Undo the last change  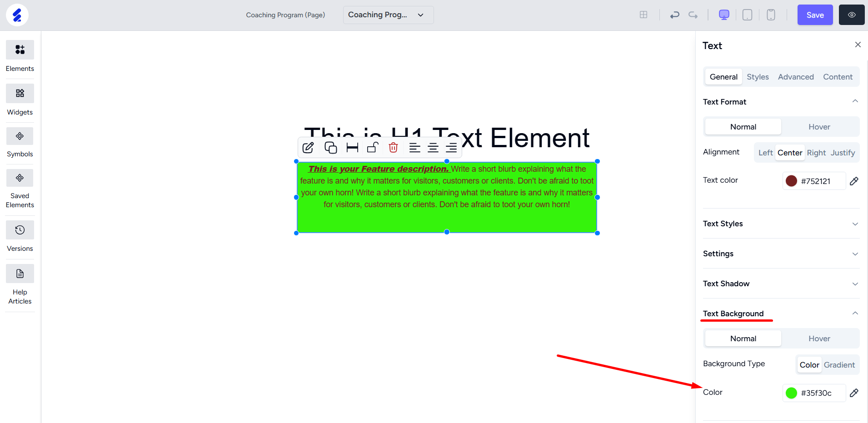coord(675,15)
